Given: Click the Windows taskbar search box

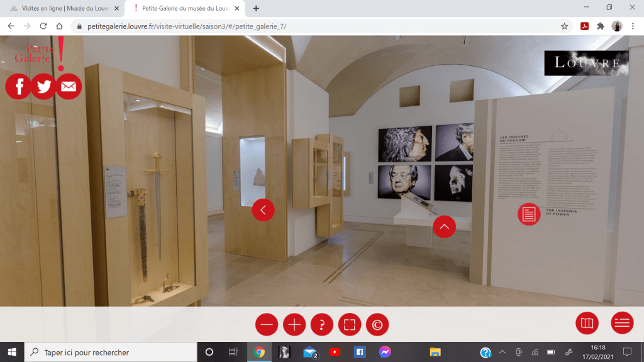Looking at the screenshot, I should 110,353.
